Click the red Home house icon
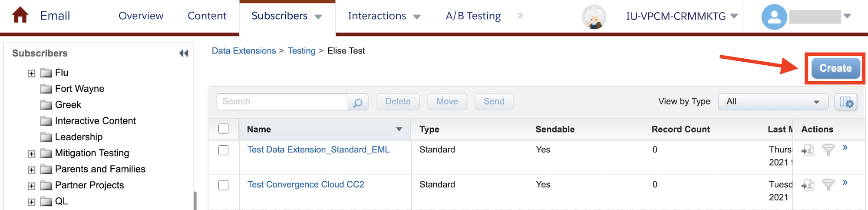 pos(20,15)
